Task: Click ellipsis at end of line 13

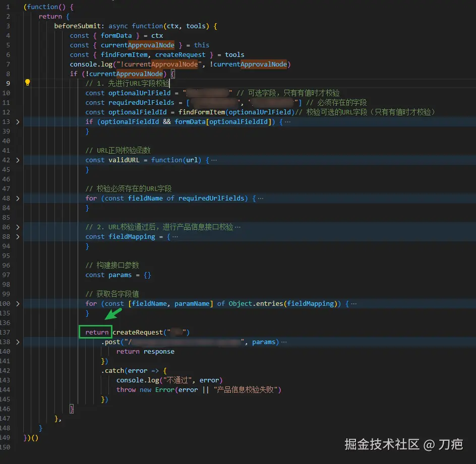Action: 287,122
